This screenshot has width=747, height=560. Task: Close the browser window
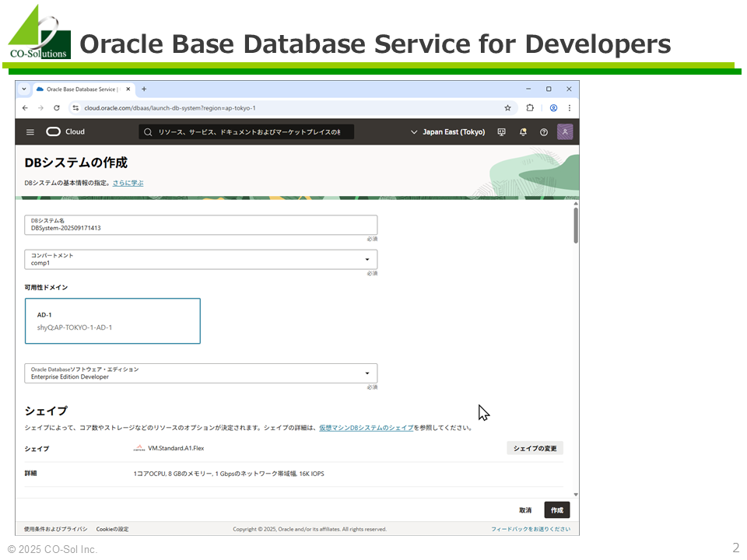tap(569, 89)
